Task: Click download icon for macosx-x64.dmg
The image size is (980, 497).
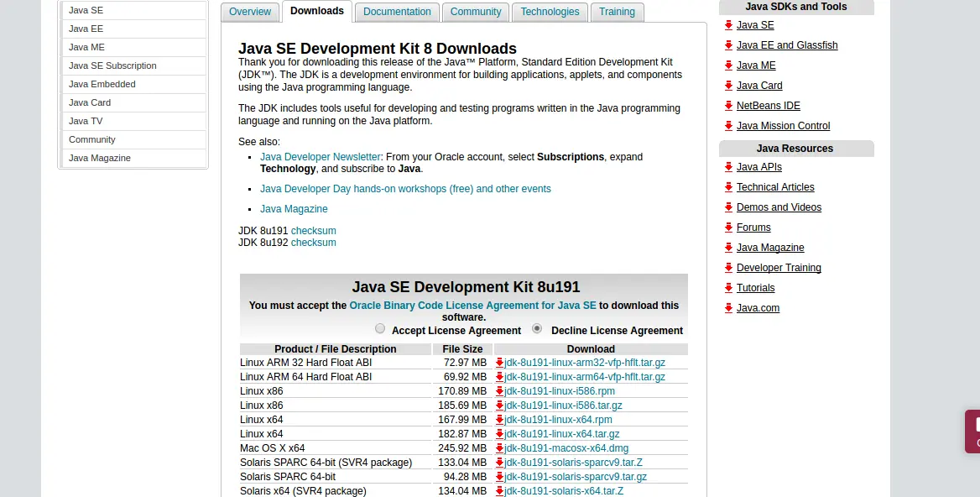Action: coord(499,448)
